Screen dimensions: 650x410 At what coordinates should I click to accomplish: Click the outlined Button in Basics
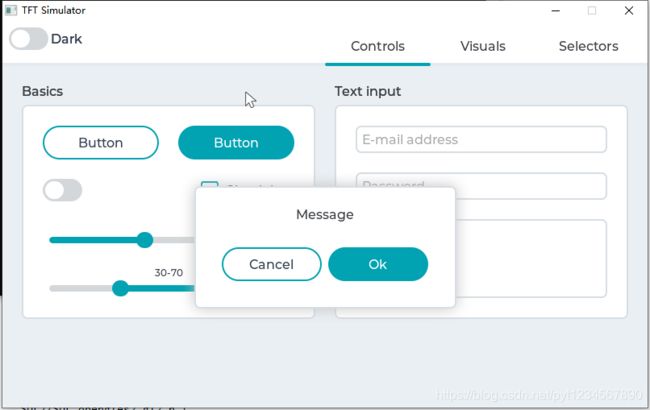[101, 143]
